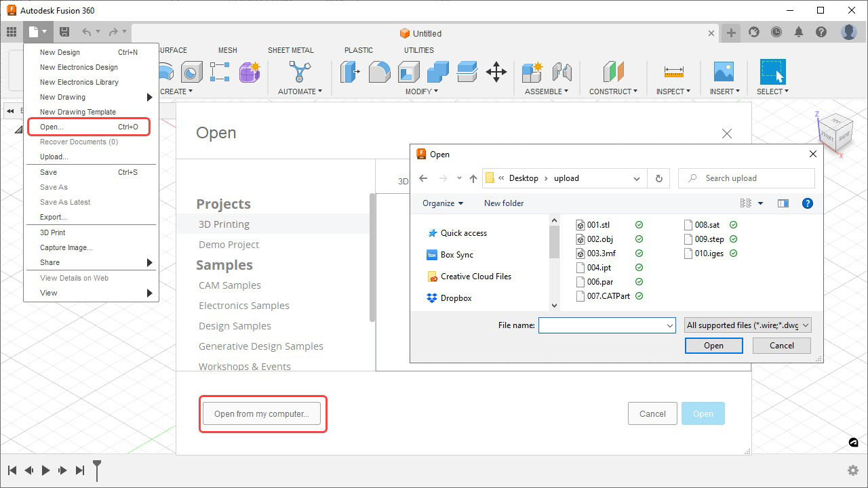
Task: Expand the MODIFY dropdown
Action: (x=422, y=91)
